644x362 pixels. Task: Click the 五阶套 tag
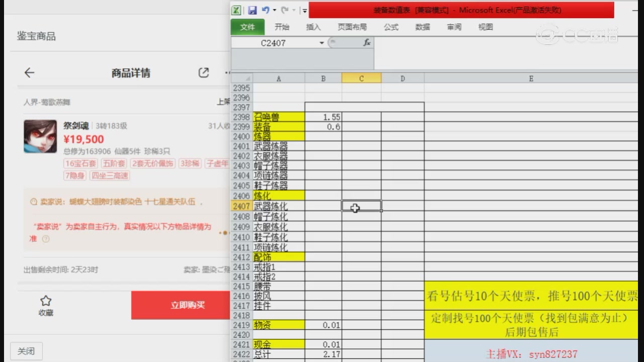click(x=114, y=163)
